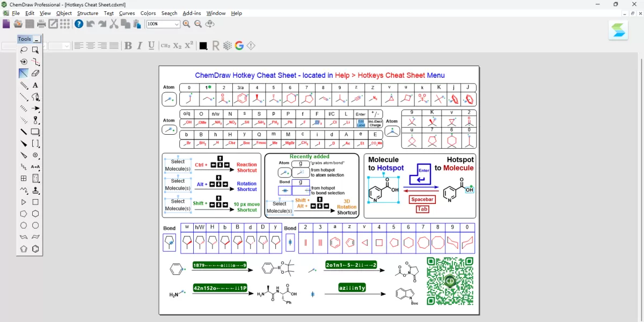Open the Structure menu
This screenshot has height=322, width=644.
pyautogui.click(x=87, y=13)
